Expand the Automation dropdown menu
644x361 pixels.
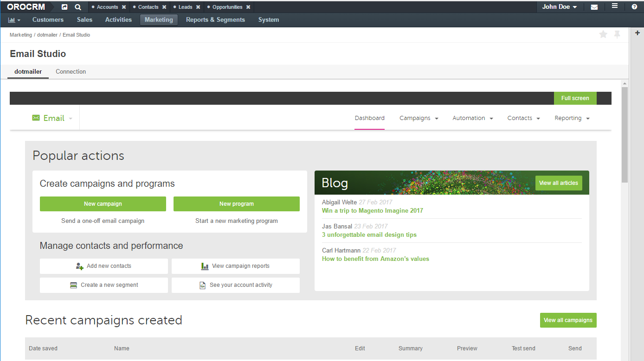(473, 118)
